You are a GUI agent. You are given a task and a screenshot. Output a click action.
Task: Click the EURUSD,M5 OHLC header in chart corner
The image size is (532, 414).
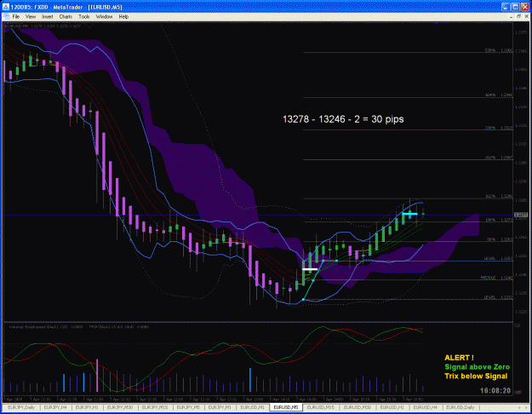[x=43, y=26]
